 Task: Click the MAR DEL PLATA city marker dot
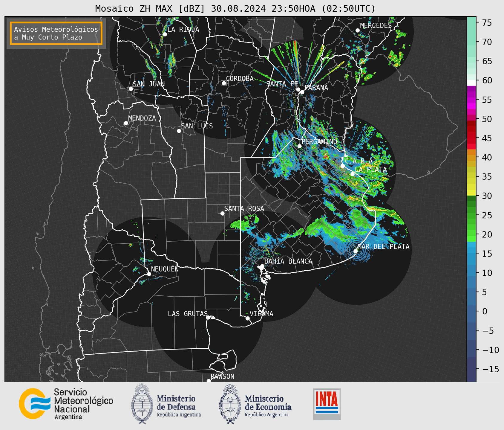tap(356, 251)
